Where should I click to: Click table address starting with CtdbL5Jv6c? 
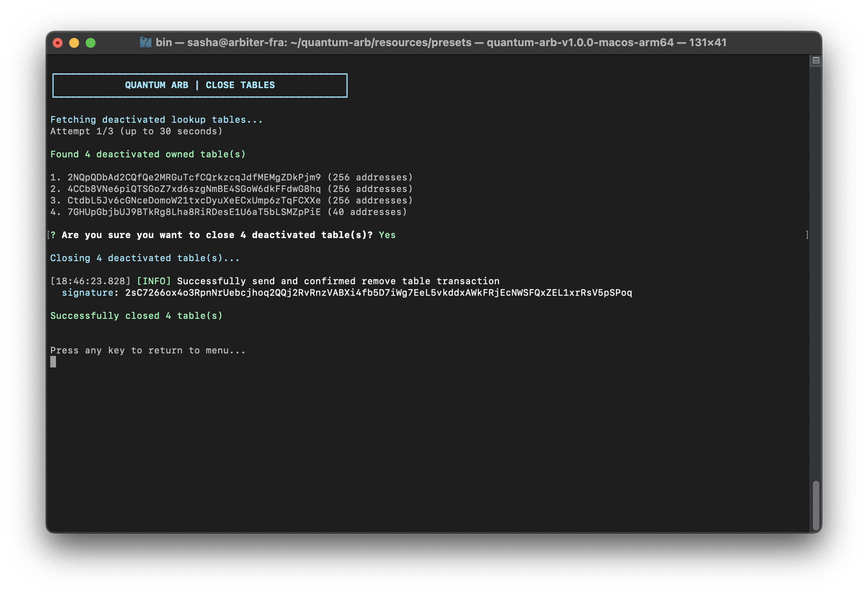coord(194,201)
